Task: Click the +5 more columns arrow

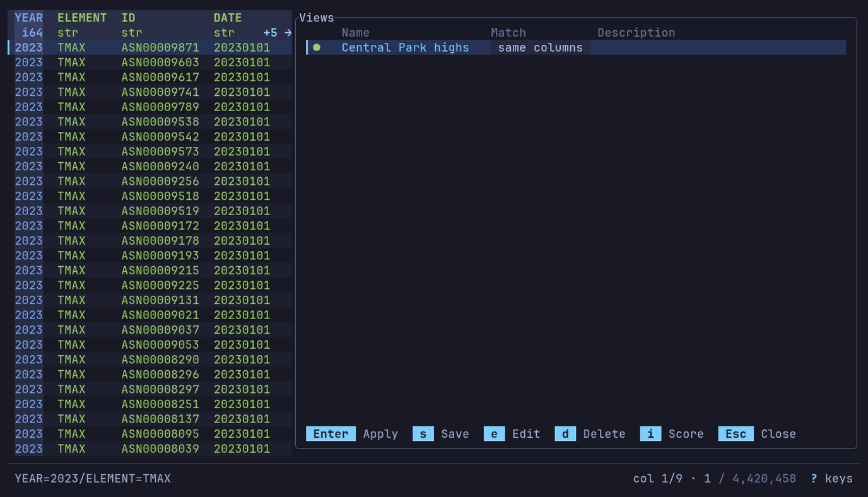Action: tap(278, 33)
